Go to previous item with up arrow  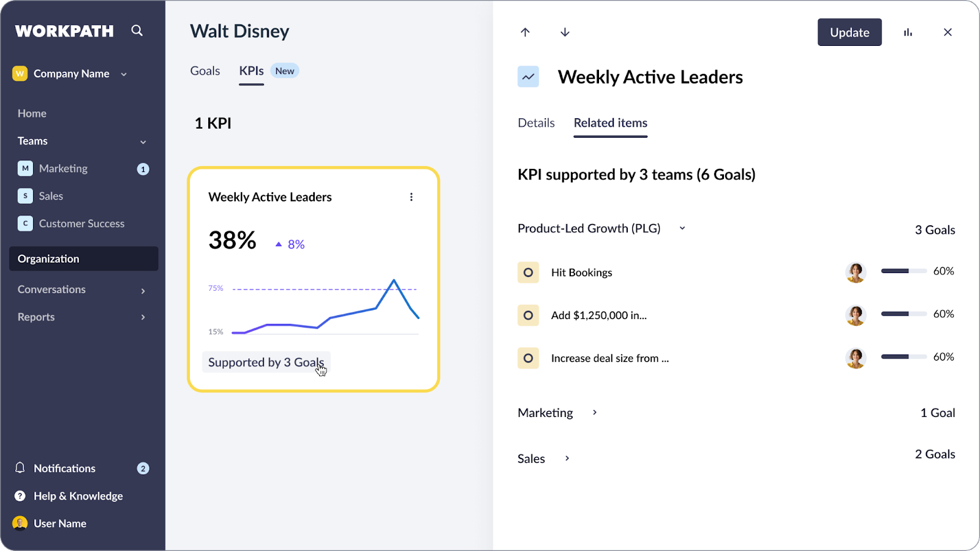tap(525, 32)
